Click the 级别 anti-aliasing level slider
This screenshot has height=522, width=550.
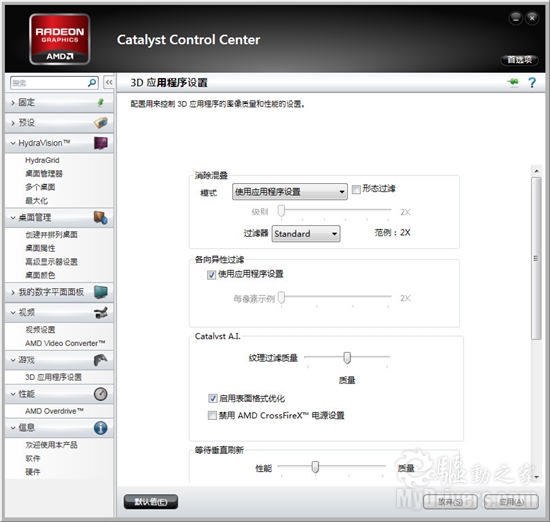pos(281,211)
